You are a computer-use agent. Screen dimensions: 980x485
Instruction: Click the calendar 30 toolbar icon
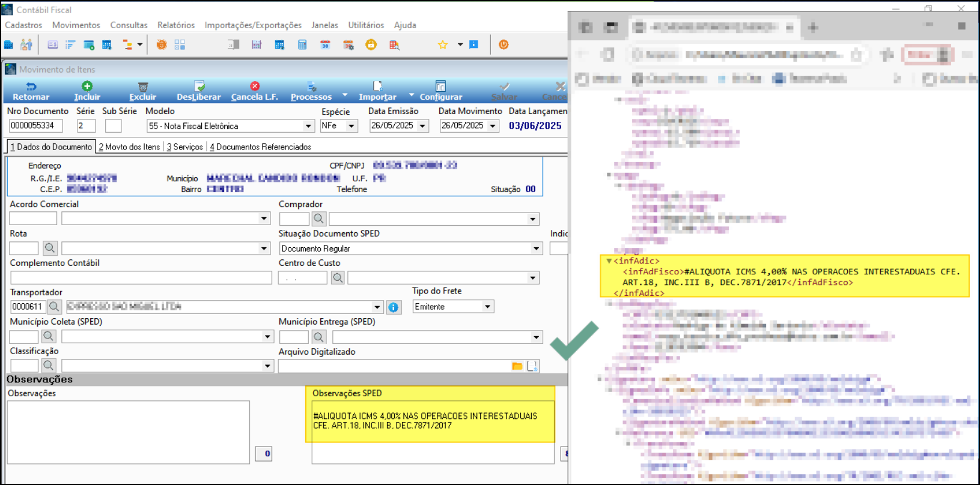tap(325, 45)
